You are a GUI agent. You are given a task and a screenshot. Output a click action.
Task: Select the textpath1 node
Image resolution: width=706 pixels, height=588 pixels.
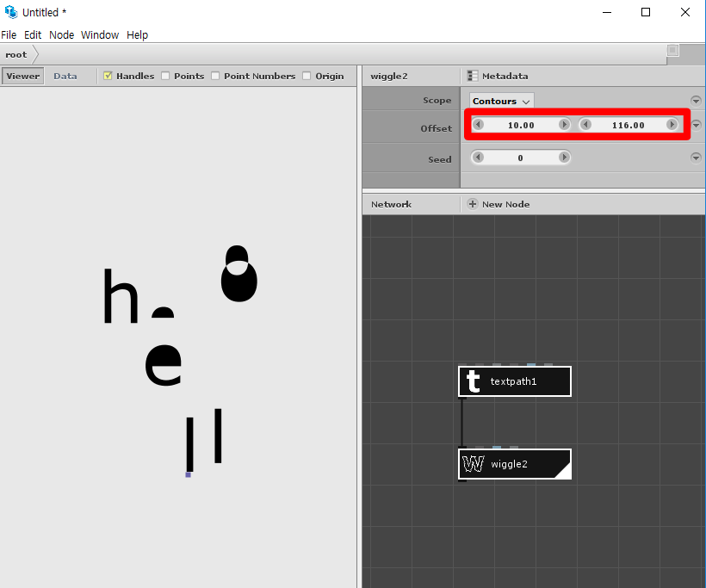pos(515,381)
